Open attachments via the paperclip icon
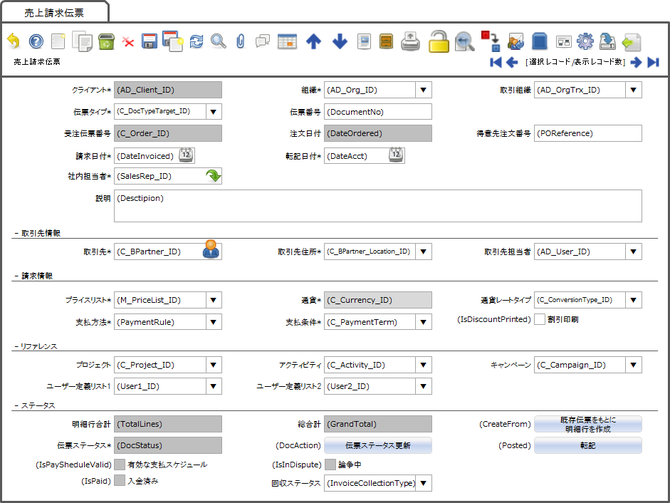 tap(241, 41)
